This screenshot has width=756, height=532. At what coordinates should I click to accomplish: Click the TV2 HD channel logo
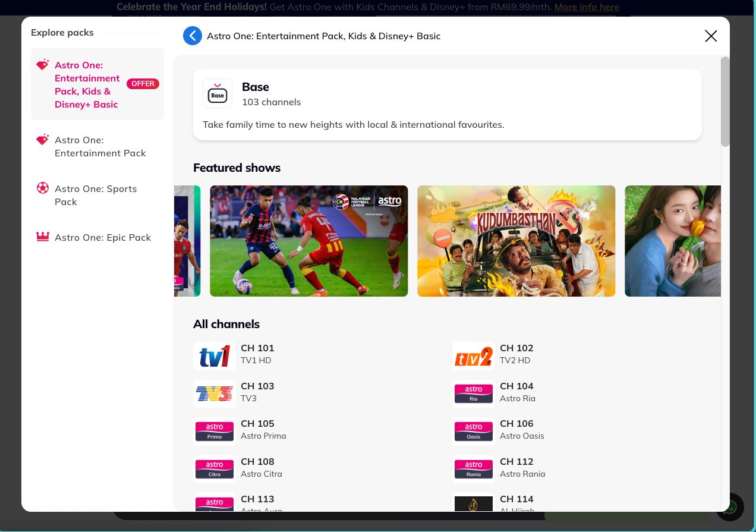[473, 356]
